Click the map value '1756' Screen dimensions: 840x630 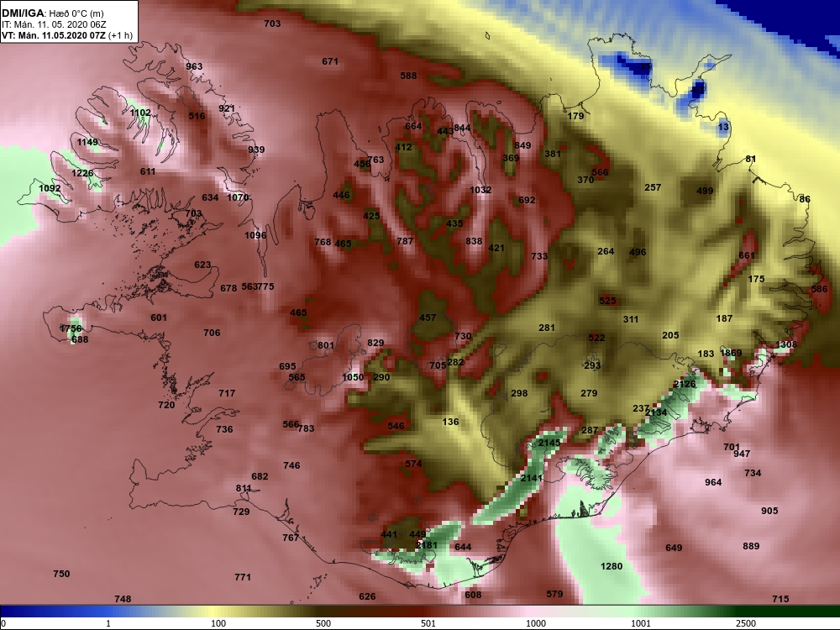click(x=71, y=328)
